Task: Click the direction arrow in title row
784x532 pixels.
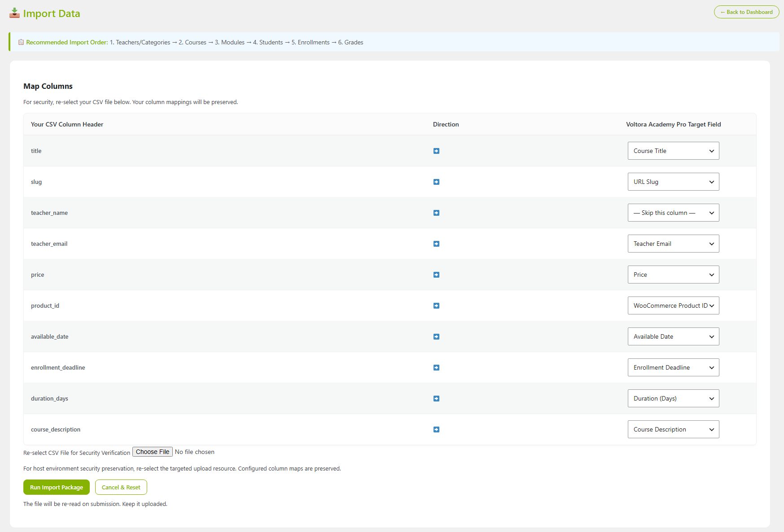Action: point(436,151)
